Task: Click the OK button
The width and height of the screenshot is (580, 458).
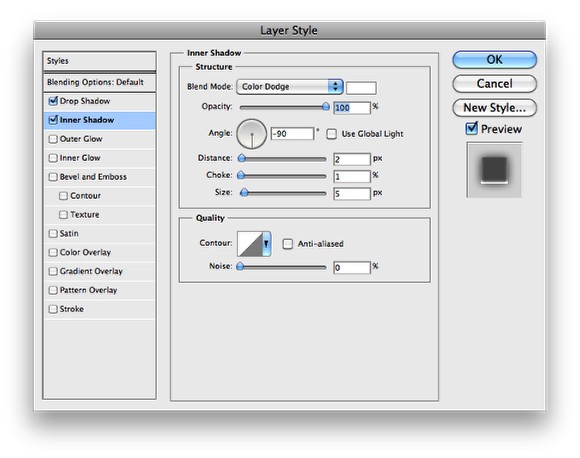Action: 494,60
